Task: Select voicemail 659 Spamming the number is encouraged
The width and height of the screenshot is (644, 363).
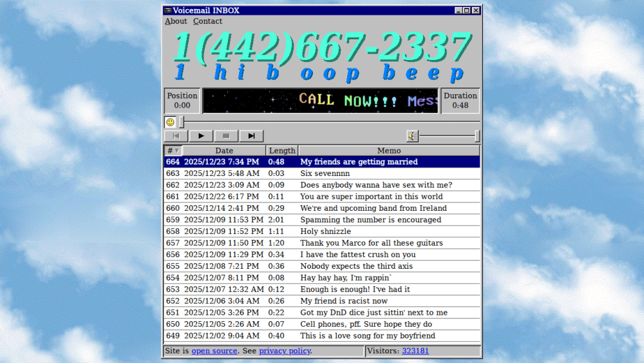Action: tap(321, 220)
